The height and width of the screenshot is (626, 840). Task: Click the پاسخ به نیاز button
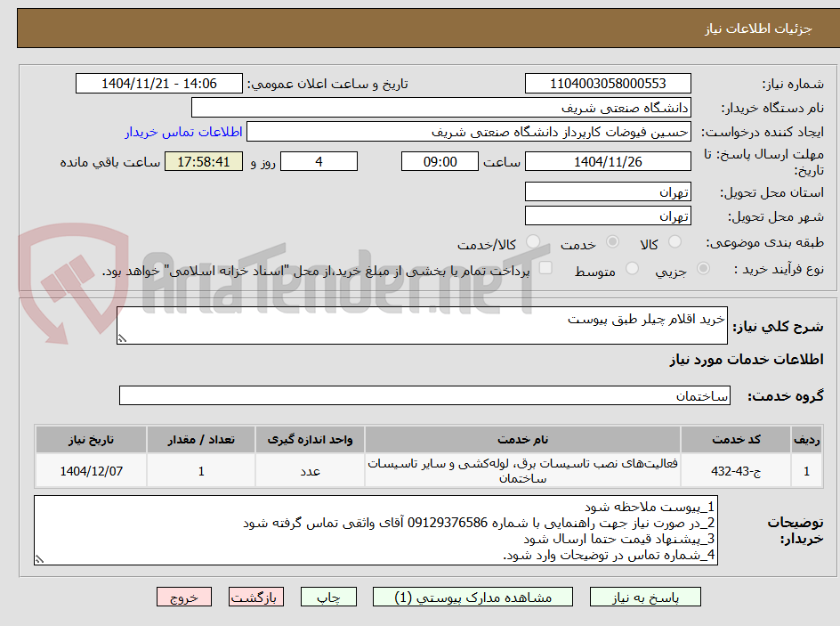pyautogui.click(x=645, y=597)
